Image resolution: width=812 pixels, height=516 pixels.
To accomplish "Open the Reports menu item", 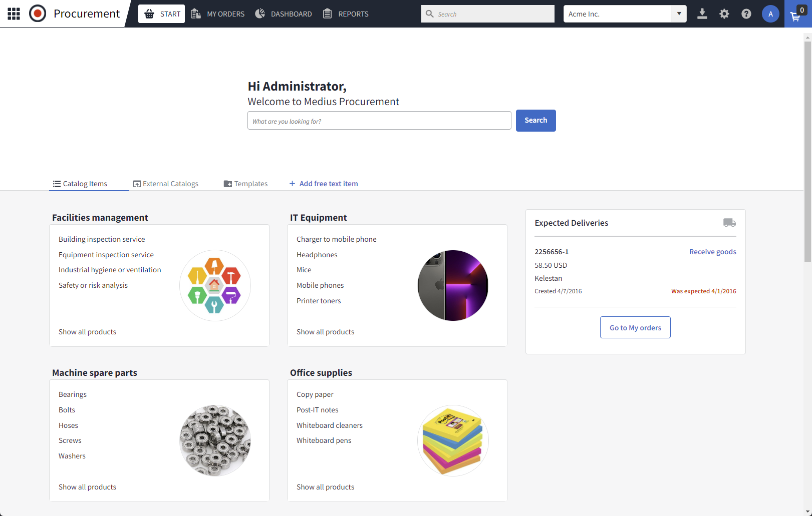I will (x=346, y=14).
